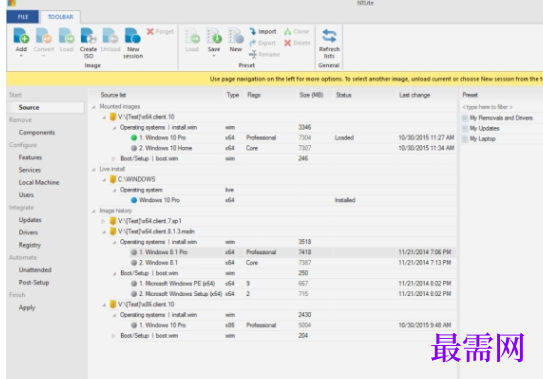The image size is (543, 379).
Task: Click the Load image icon
Action: pyautogui.click(x=66, y=36)
